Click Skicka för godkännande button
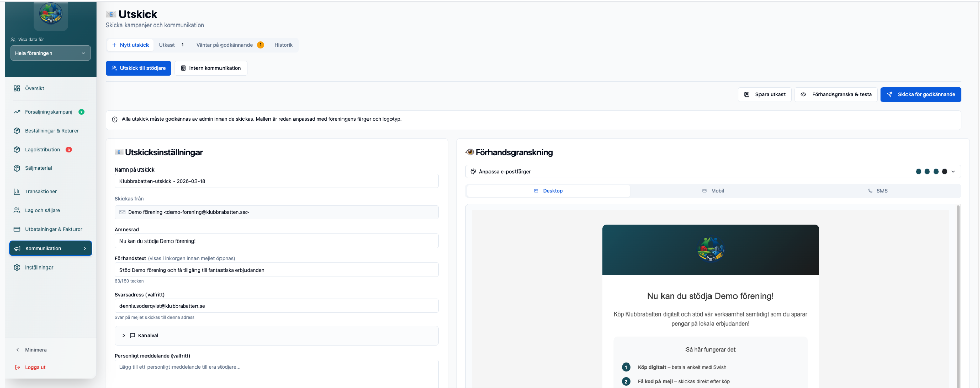The height and width of the screenshot is (388, 980). click(920, 95)
